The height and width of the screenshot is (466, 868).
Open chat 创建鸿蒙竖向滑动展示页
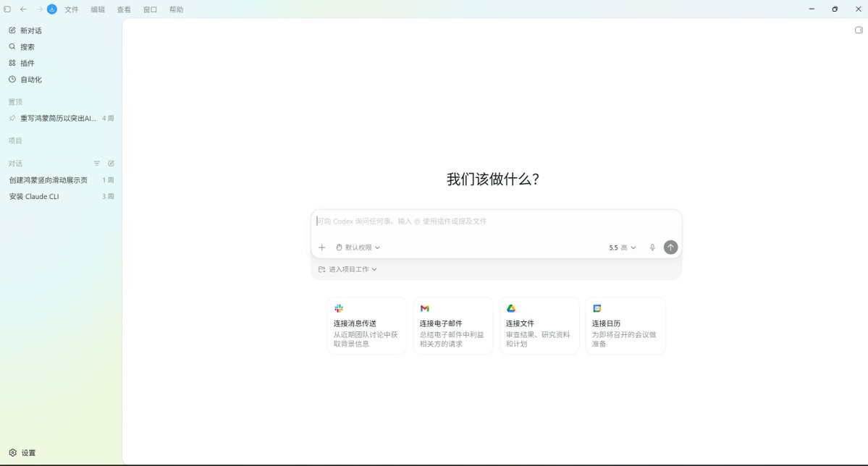click(x=61, y=180)
